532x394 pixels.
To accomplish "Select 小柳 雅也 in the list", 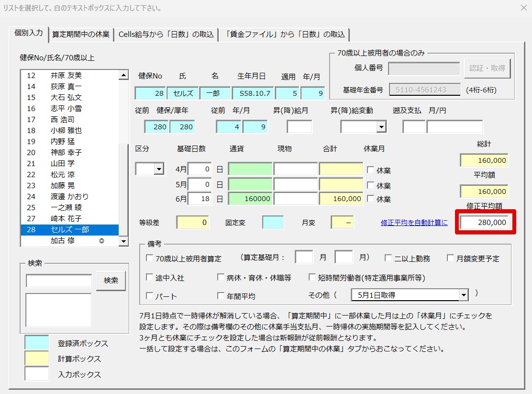I will point(69,130).
